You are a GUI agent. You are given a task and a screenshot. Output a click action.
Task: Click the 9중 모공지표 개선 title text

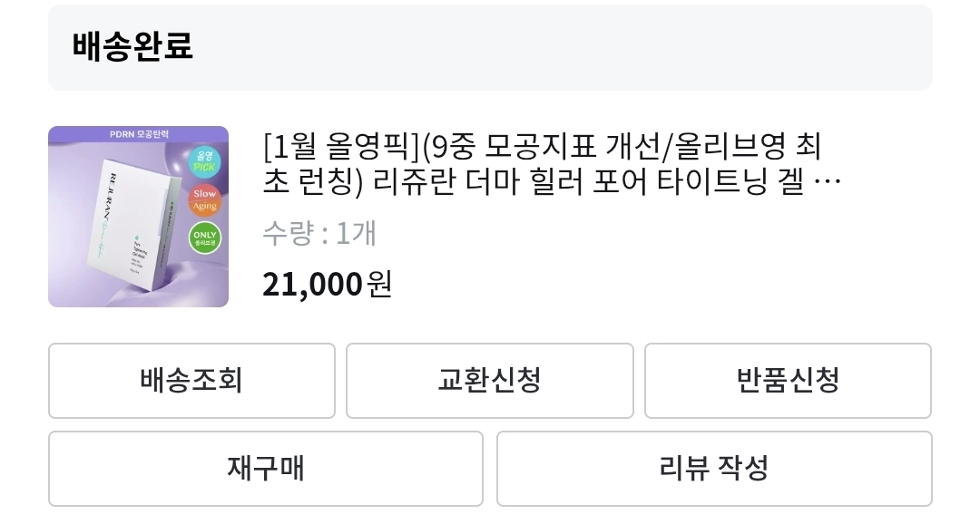point(534,145)
